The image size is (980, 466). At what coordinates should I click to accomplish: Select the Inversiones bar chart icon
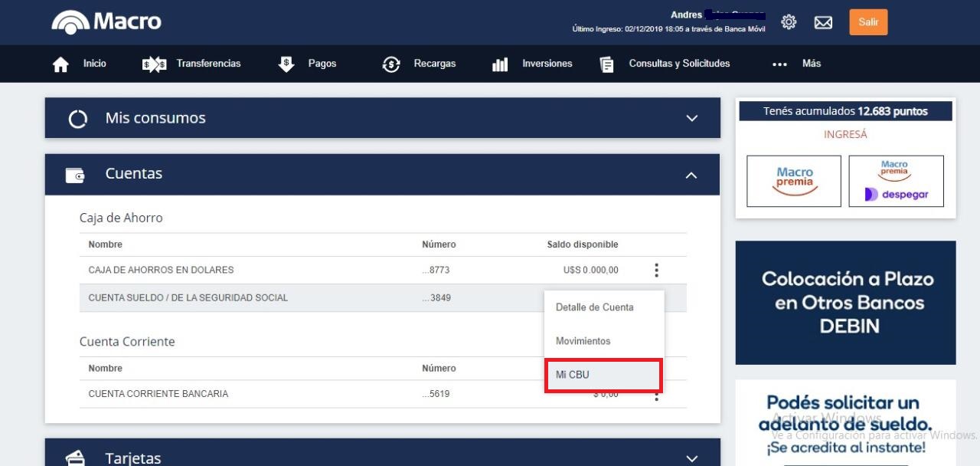(499, 64)
